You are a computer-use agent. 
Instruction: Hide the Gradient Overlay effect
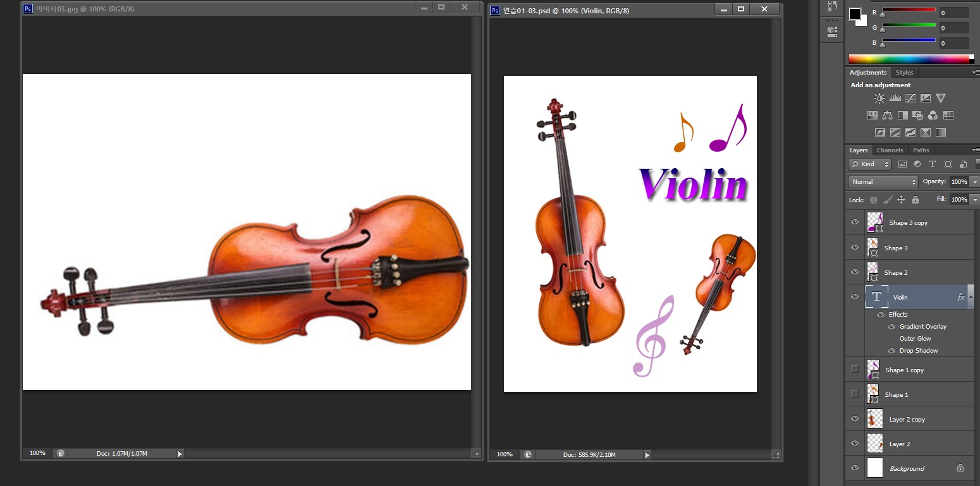tap(892, 327)
